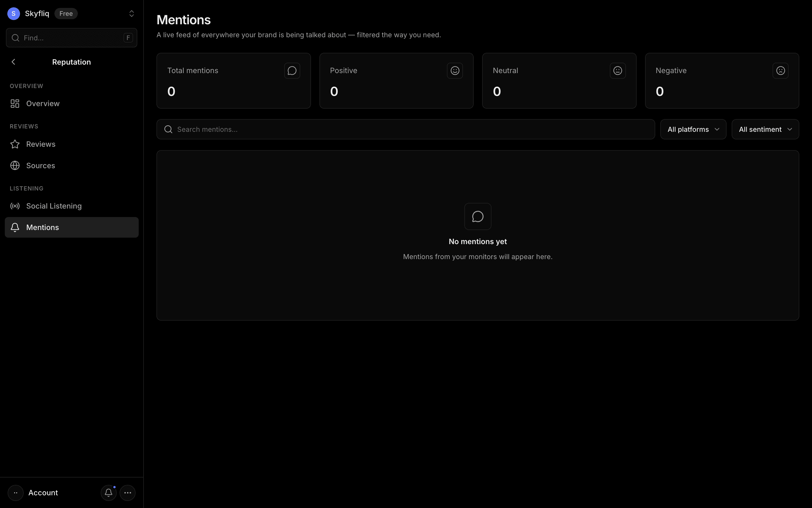
Task: Click the Negative frowning face icon
Action: pos(780,71)
